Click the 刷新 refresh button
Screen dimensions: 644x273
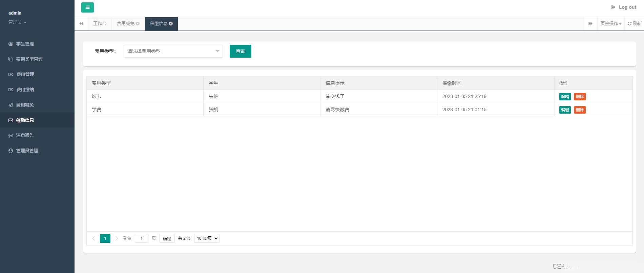tap(635, 23)
